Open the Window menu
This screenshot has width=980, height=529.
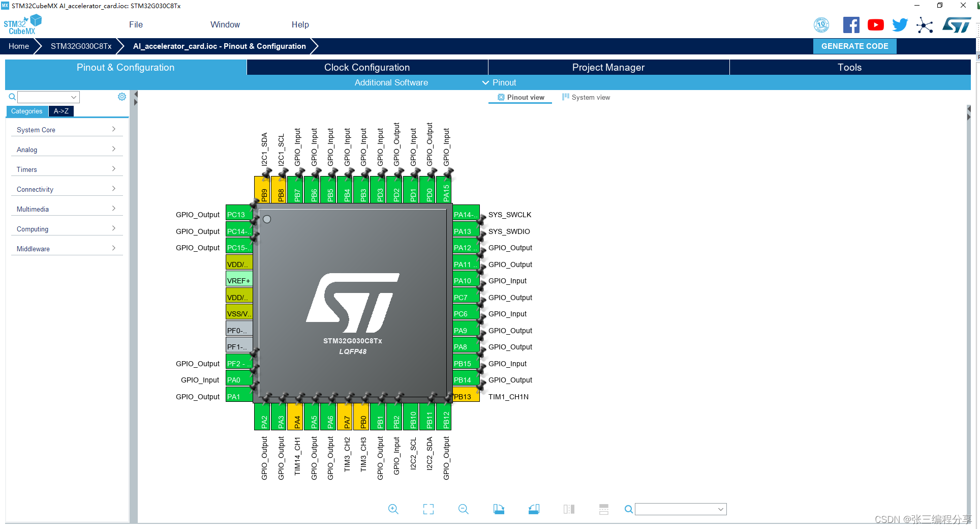point(225,24)
